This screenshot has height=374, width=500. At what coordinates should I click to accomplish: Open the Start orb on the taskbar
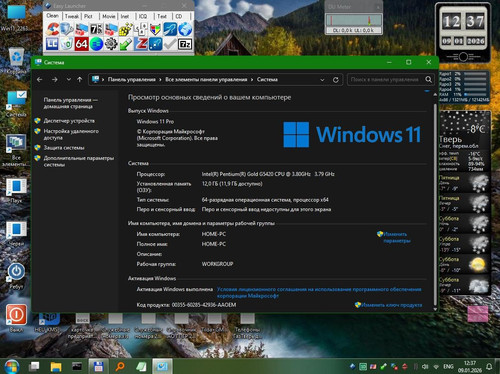point(11,367)
